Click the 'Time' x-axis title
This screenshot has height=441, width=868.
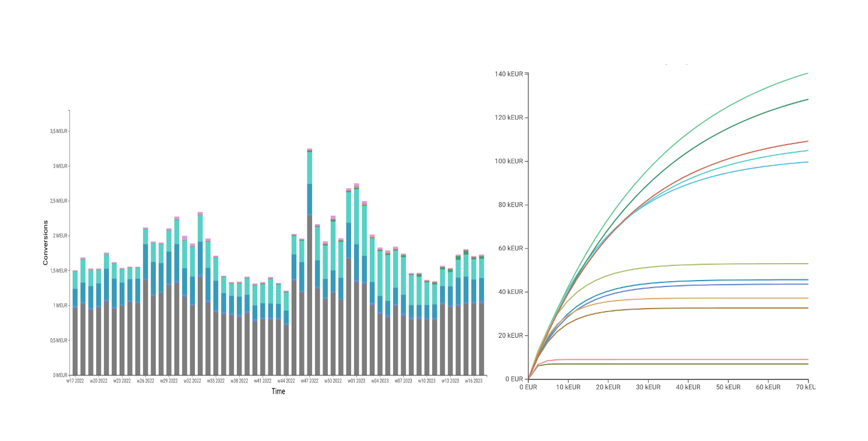click(278, 391)
